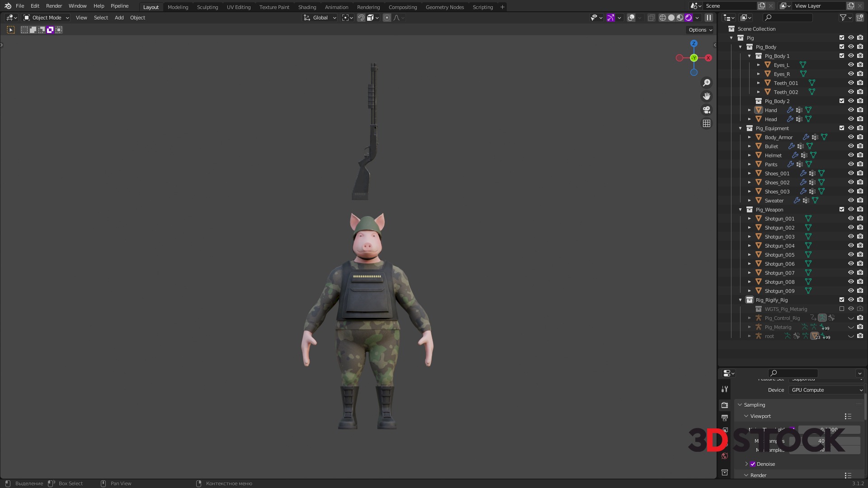The height and width of the screenshot is (488, 868).
Task: Click the zoom magnifier viewport gizmo
Action: 707,83
